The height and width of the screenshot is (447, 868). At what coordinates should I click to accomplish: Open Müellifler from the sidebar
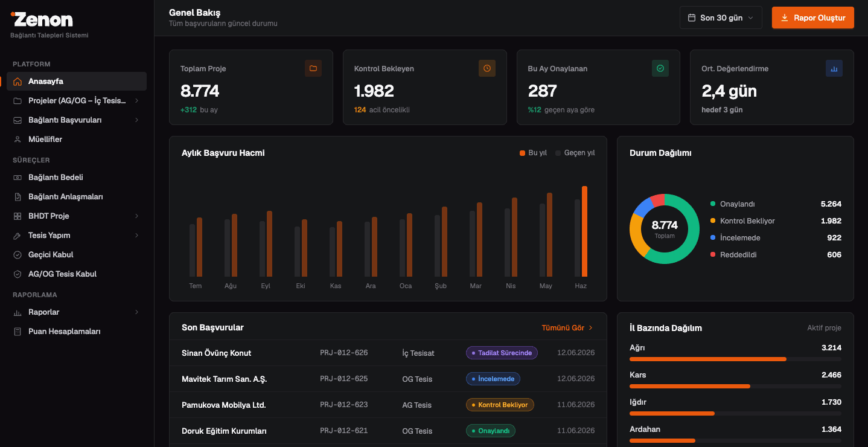[77, 140]
